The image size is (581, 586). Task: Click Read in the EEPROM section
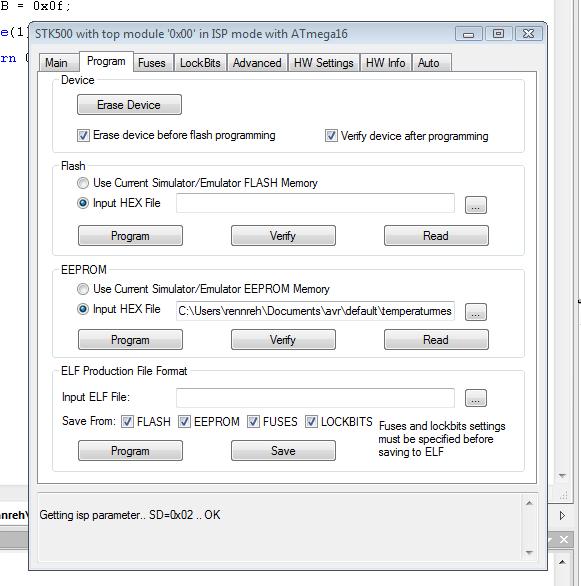click(436, 339)
